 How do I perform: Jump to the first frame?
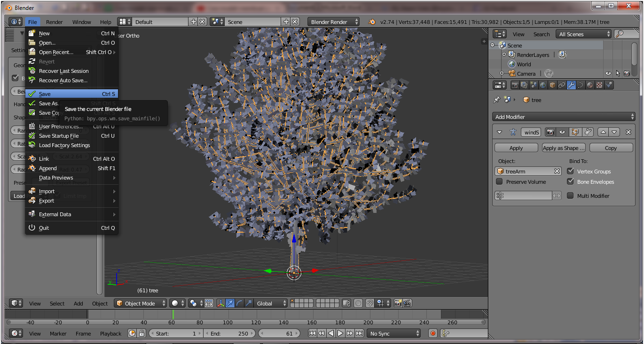click(312, 333)
